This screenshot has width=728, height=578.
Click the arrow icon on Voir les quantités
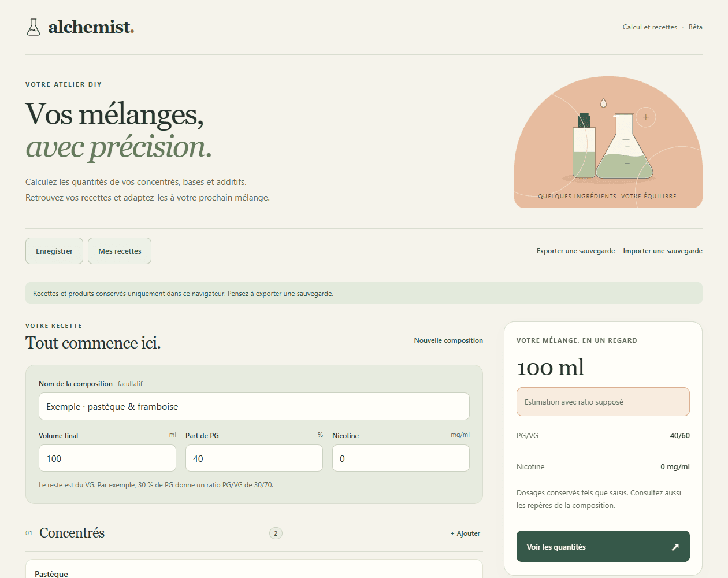pyautogui.click(x=675, y=547)
